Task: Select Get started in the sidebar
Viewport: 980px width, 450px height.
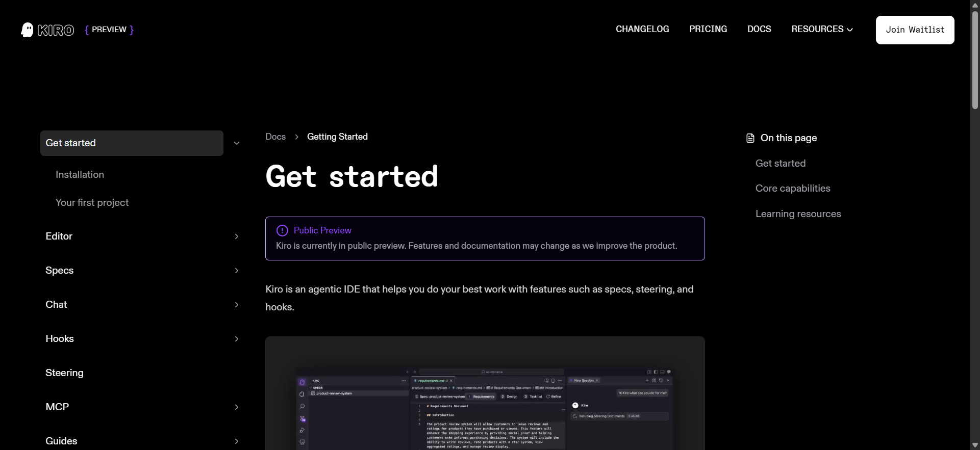Action: point(132,143)
